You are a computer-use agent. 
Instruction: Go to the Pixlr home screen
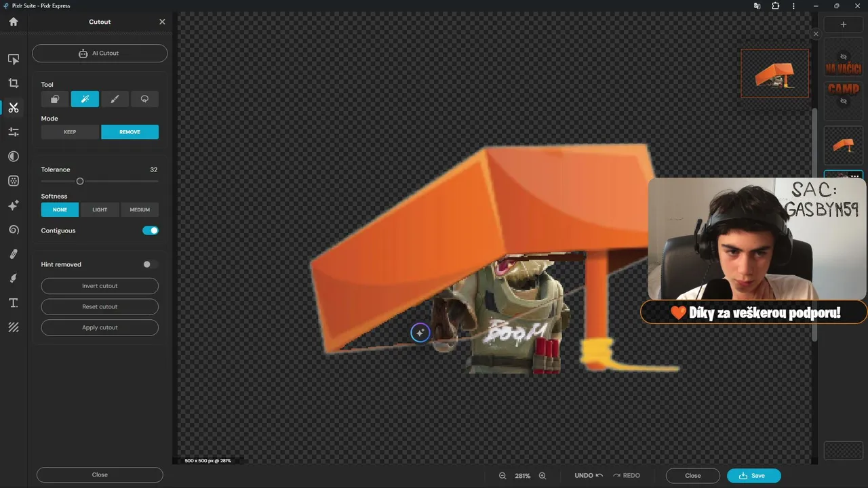(x=14, y=22)
